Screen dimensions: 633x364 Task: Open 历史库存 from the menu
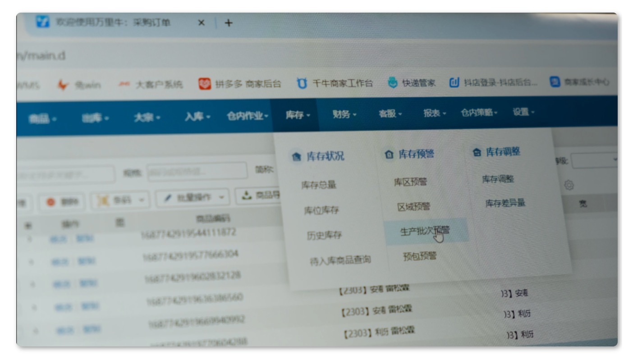(x=324, y=235)
